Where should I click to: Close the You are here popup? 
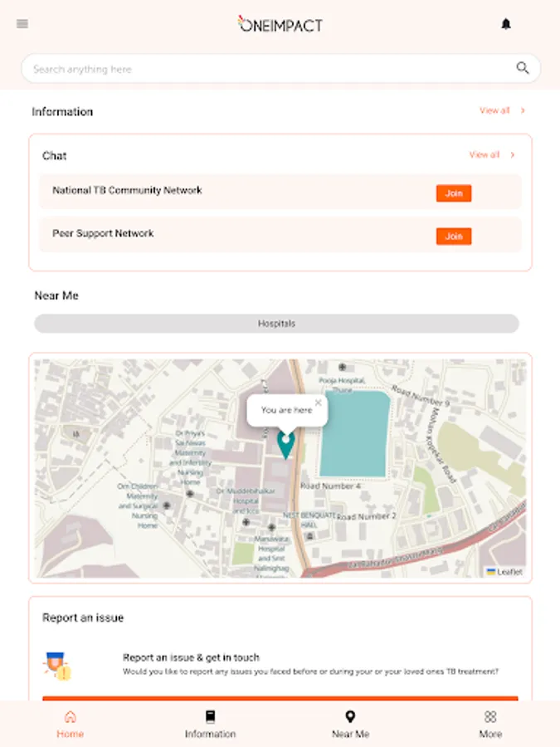pyautogui.click(x=318, y=403)
